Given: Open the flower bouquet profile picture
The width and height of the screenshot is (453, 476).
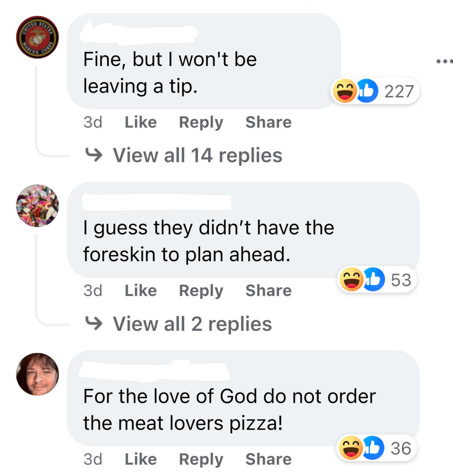Looking at the screenshot, I should (x=37, y=206).
